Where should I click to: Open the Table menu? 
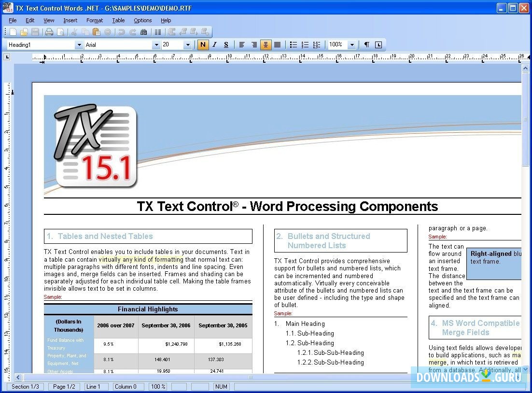point(119,20)
